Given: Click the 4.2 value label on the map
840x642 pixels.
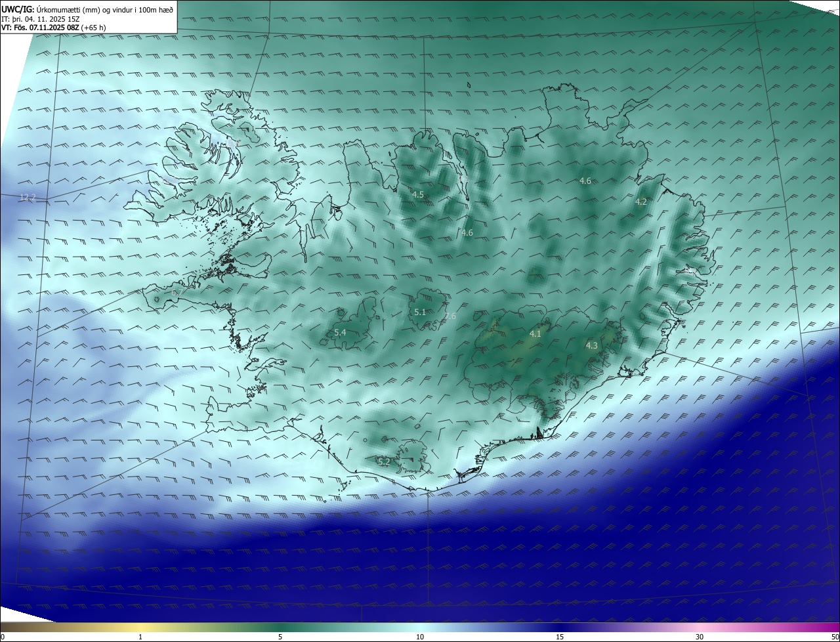Looking at the screenshot, I should click(641, 202).
